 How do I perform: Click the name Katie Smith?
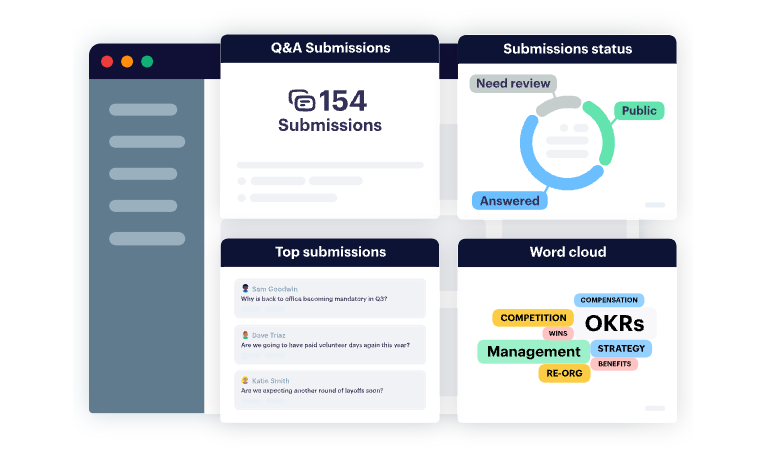tap(271, 381)
